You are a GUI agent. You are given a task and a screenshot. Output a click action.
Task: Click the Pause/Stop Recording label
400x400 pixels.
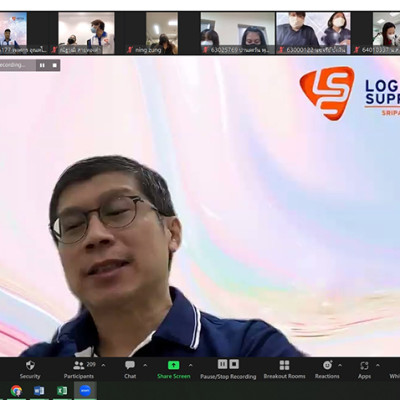point(228,376)
